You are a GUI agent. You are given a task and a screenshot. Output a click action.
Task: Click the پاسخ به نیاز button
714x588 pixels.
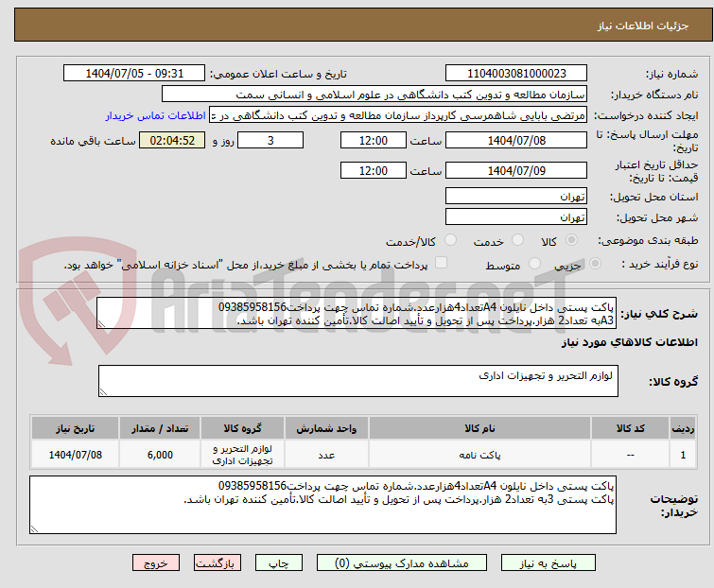[x=549, y=563]
